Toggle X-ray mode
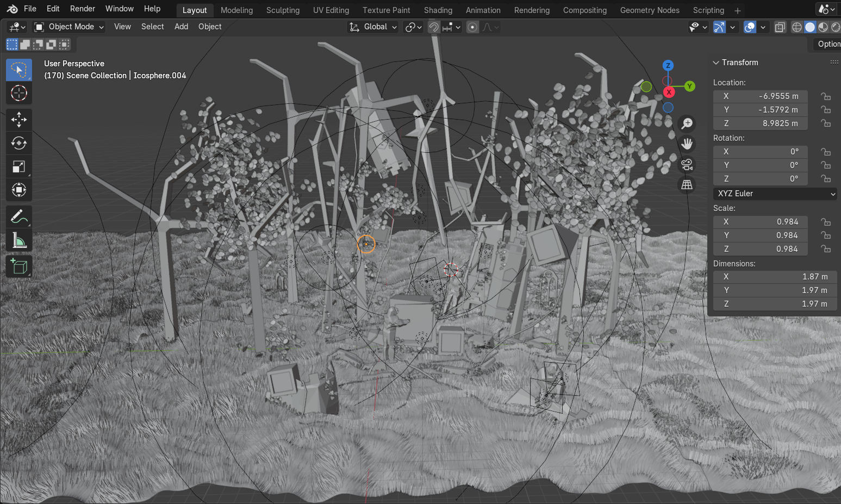 point(780,27)
